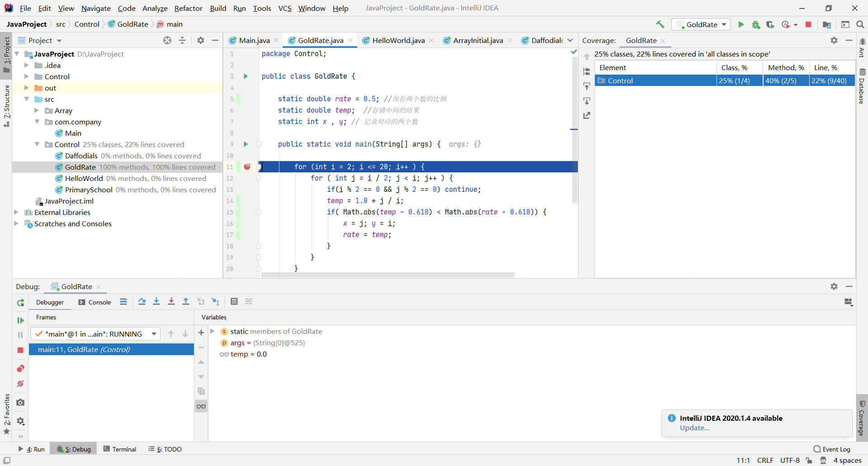Open Project panel settings gear
Image resolution: width=868 pixels, height=466 pixels.
[201, 40]
